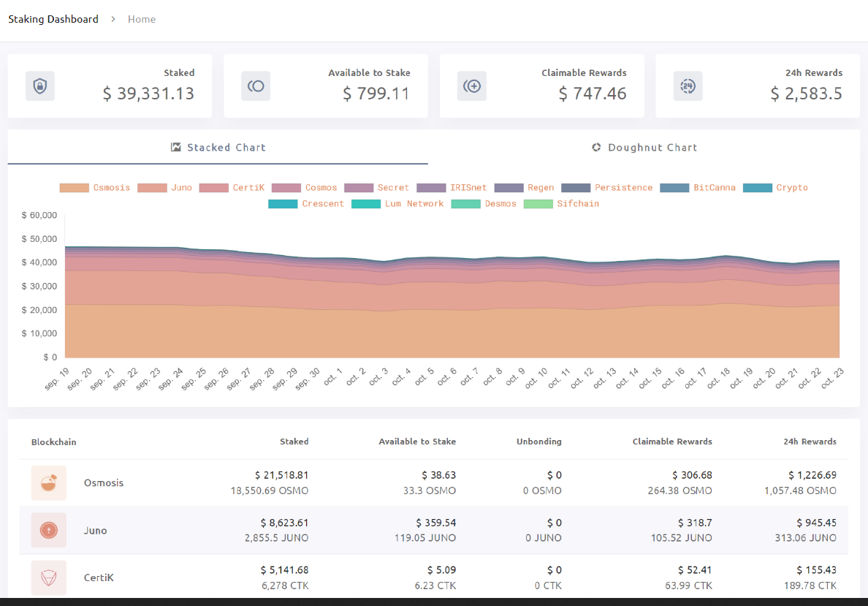The width and height of the screenshot is (868, 606).
Task: Select the Osmosis row name
Action: pyautogui.click(x=104, y=483)
